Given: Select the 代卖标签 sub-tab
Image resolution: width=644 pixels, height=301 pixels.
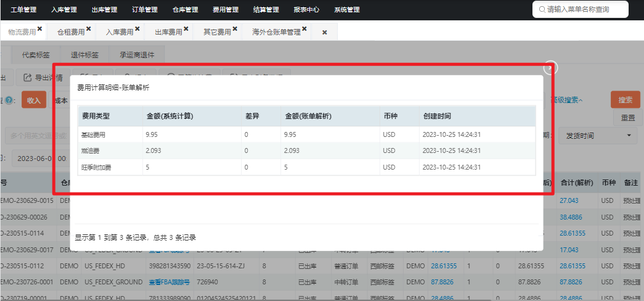Looking at the screenshot, I should coord(36,54).
